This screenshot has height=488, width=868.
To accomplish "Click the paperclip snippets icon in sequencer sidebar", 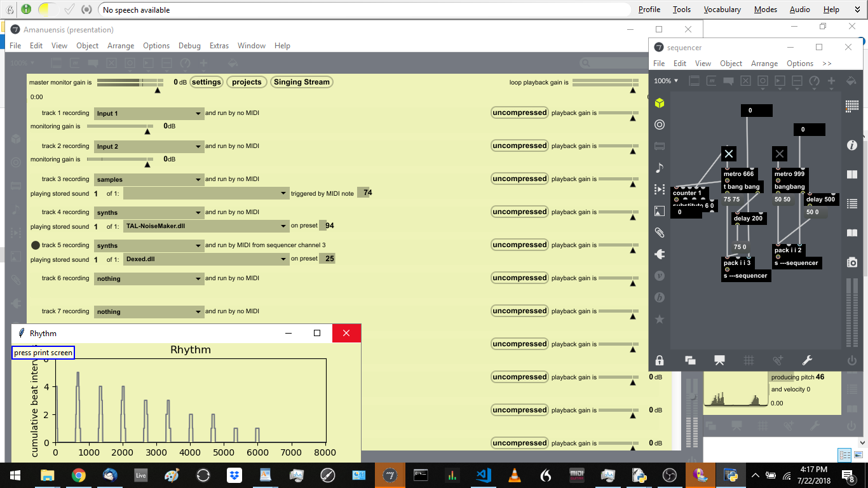I will pyautogui.click(x=660, y=233).
